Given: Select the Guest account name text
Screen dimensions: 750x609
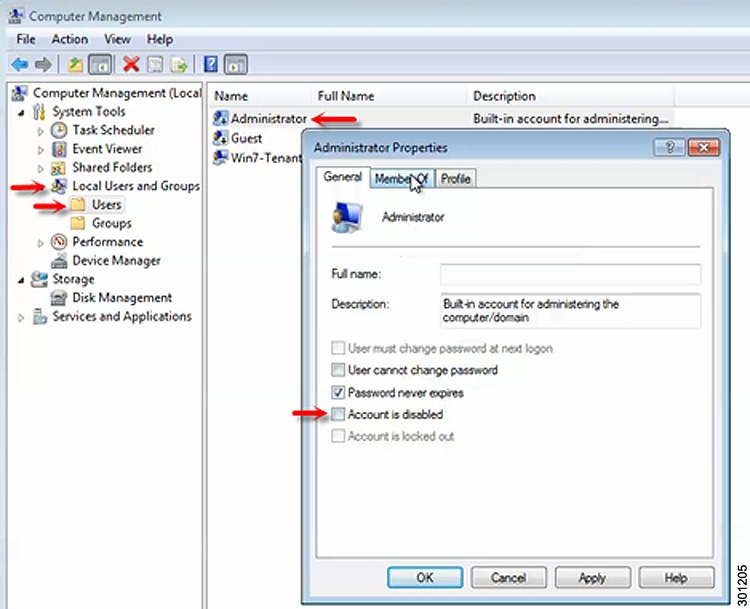Looking at the screenshot, I should [246, 138].
